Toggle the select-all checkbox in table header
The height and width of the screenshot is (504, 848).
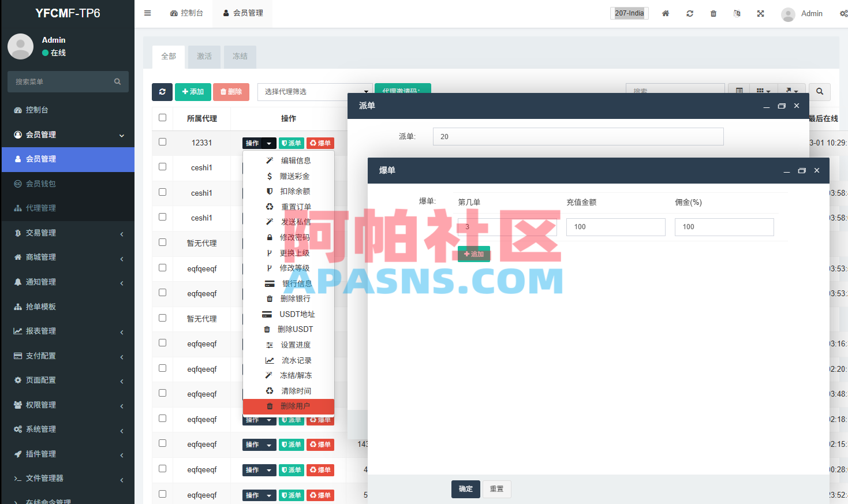click(162, 118)
